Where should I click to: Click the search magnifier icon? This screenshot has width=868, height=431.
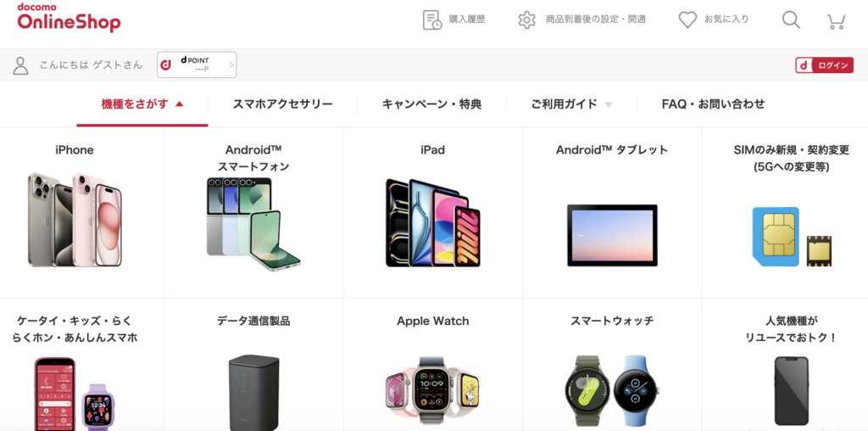[791, 20]
